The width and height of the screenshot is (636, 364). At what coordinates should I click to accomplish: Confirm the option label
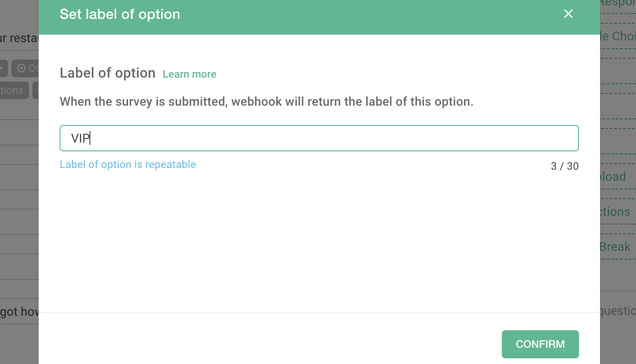[x=540, y=344]
